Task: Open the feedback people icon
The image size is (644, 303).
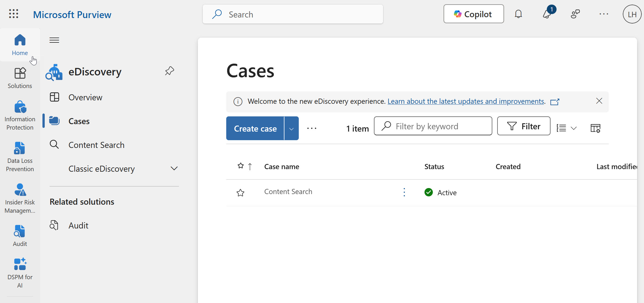Action: point(575,14)
